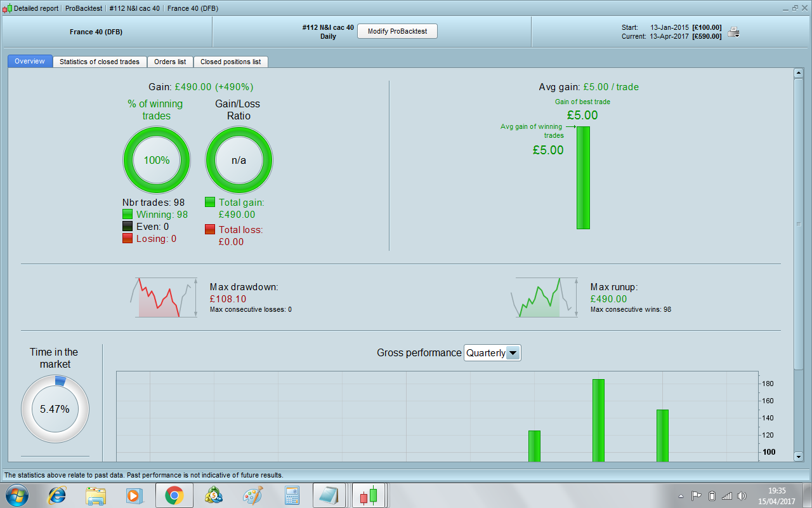Click the Show desktop strip past the clock

pos(807,495)
